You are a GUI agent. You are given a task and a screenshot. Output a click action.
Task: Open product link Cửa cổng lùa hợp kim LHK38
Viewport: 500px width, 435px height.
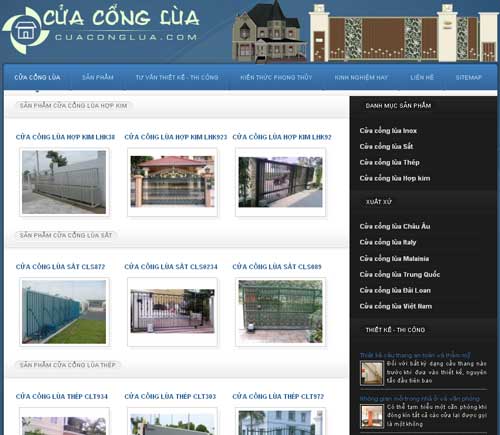tap(65, 137)
